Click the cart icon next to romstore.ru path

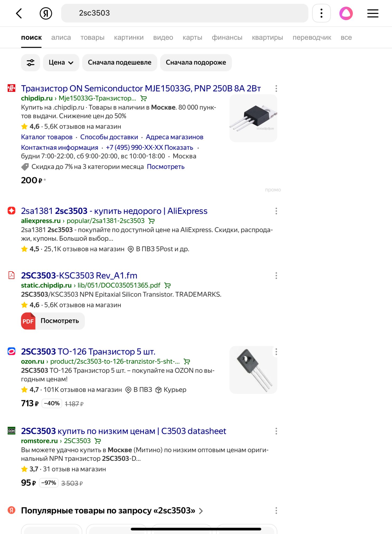point(98,441)
